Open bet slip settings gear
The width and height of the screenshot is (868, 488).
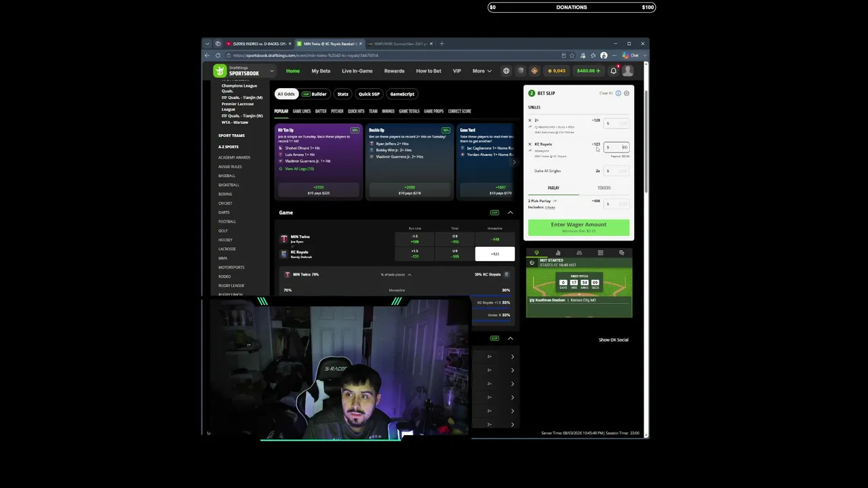pos(627,94)
